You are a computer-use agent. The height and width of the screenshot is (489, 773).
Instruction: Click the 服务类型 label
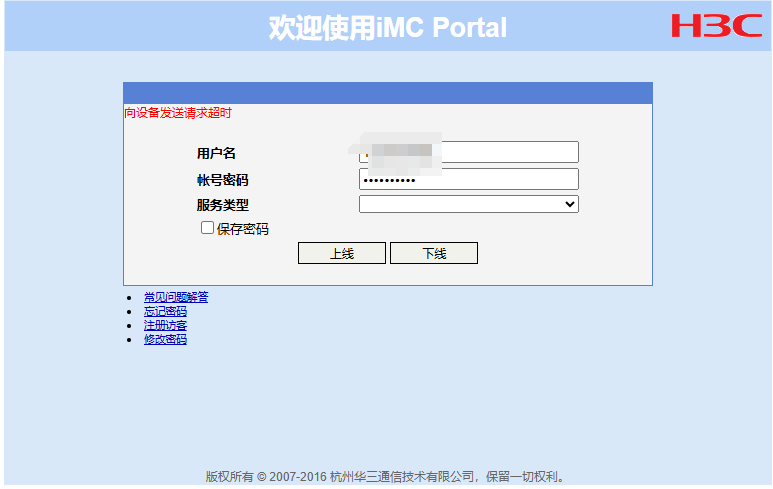223,205
